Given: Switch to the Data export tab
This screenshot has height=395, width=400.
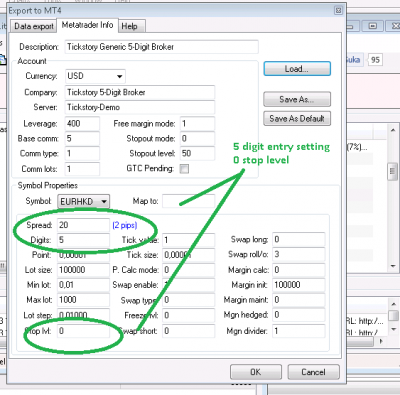Looking at the screenshot, I should click(x=33, y=26).
